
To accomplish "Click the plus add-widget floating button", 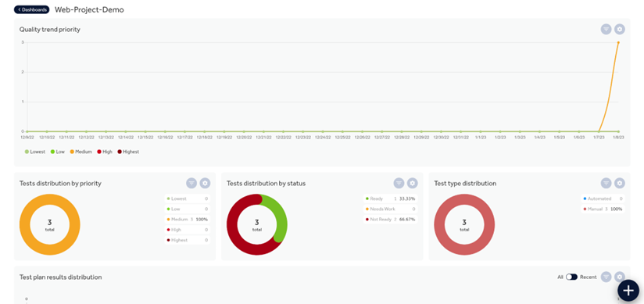I will click(628, 291).
